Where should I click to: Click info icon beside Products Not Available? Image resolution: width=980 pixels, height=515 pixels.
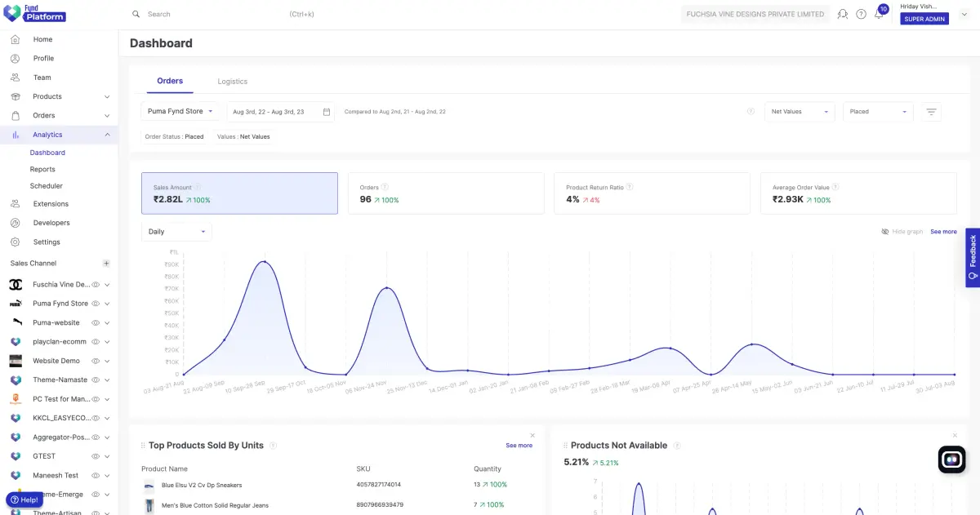677,446
